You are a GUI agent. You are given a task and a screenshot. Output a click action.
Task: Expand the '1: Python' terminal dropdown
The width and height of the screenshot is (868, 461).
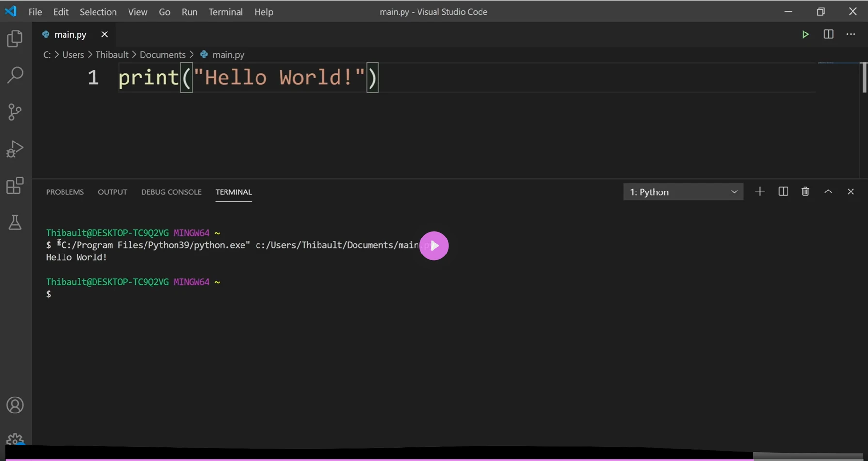(x=683, y=192)
